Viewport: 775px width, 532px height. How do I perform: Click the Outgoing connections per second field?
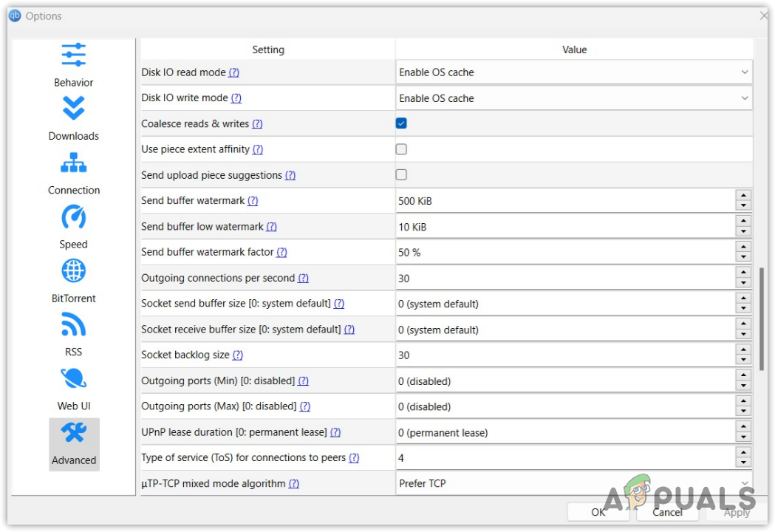pyautogui.click(x=565, y=279)
